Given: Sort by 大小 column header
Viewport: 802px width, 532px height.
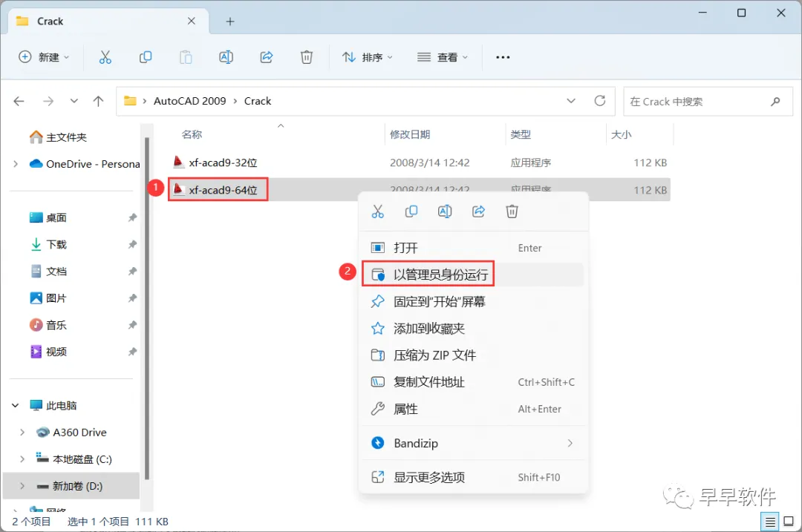Looking at the screenshot, I should tap(622, 134).
